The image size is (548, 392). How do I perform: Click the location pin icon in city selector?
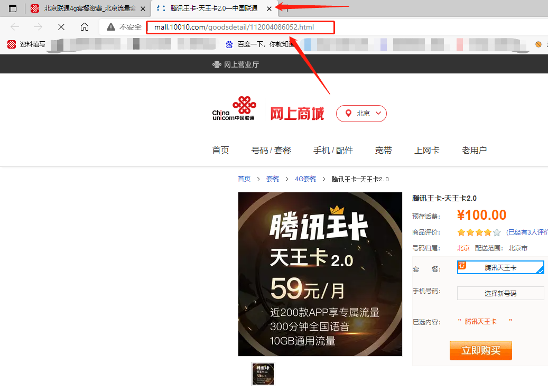click(348, 113)
